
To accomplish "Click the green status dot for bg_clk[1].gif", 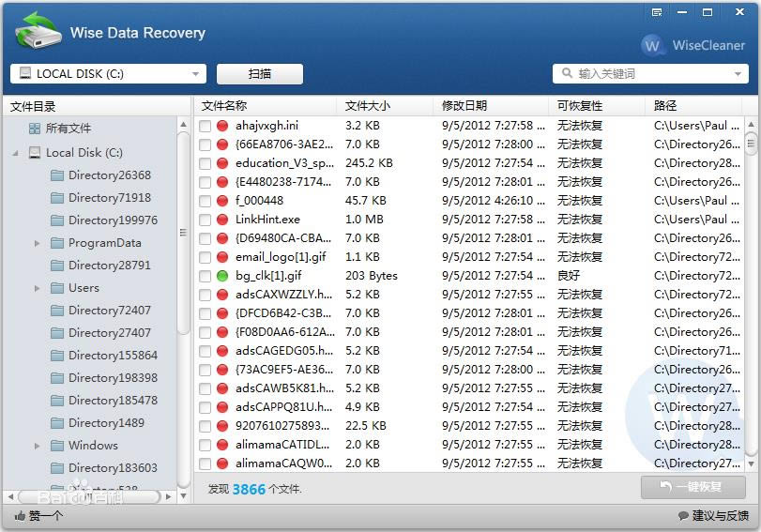I will (222, 276).
